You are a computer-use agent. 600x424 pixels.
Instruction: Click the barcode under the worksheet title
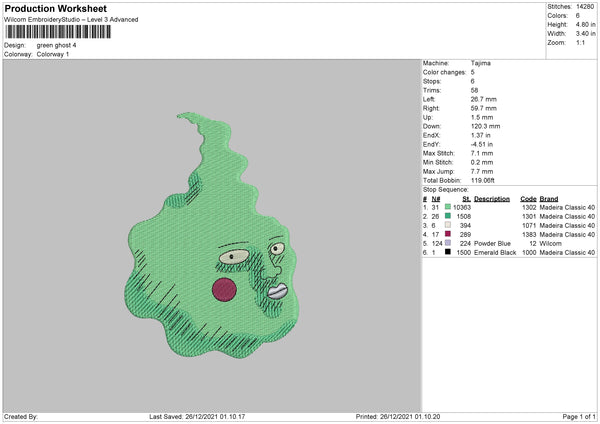(58, 32)
